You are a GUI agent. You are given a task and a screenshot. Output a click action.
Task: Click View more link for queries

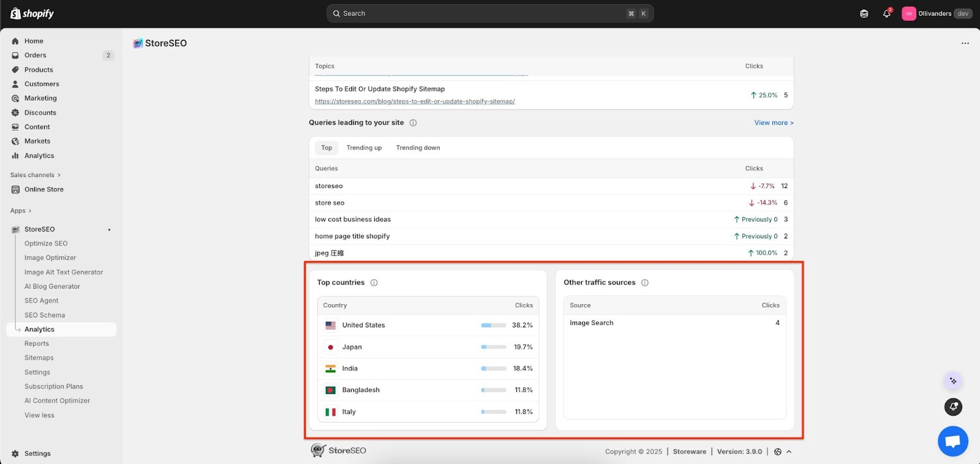coord(774,123)
